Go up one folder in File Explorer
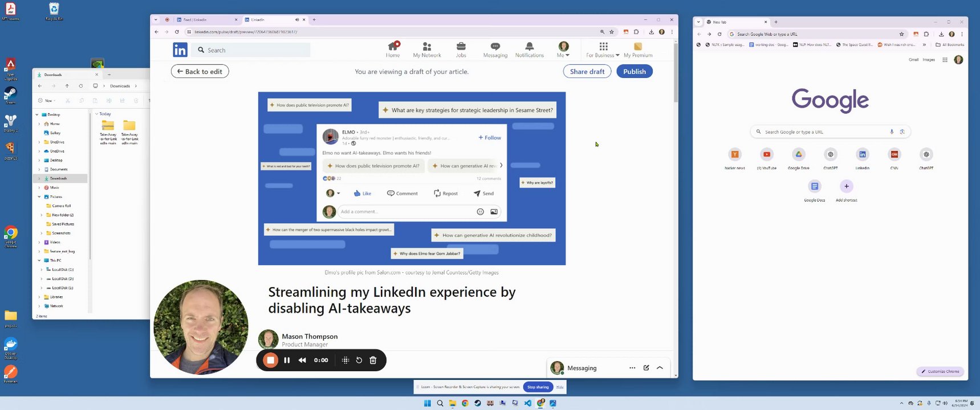Viewport: 980px width, 410px height. pyautogui.click(x=67, y=86)
